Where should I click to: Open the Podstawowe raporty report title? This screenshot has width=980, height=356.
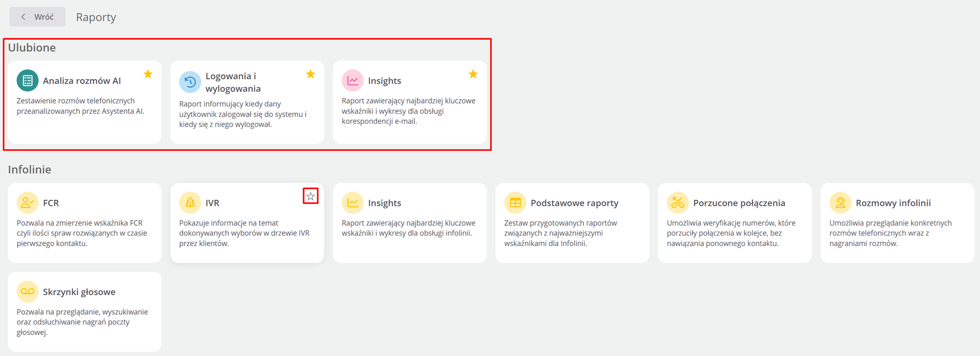574,203
